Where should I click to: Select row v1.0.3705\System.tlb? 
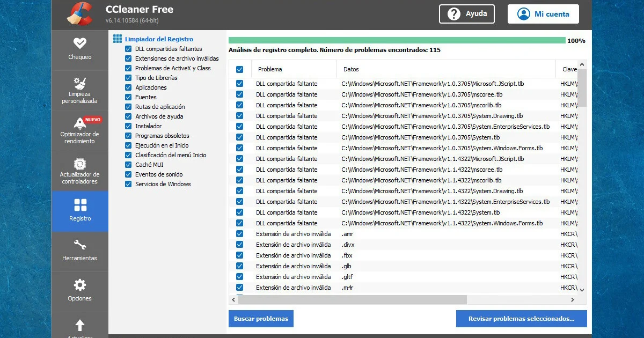403,137
